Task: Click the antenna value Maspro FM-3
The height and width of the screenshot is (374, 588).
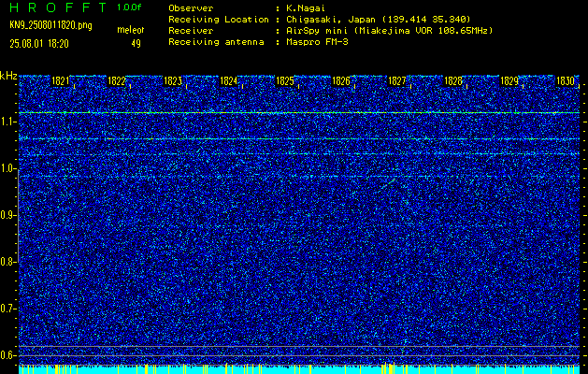Action: pyautogui.click(x=317, y=42)
